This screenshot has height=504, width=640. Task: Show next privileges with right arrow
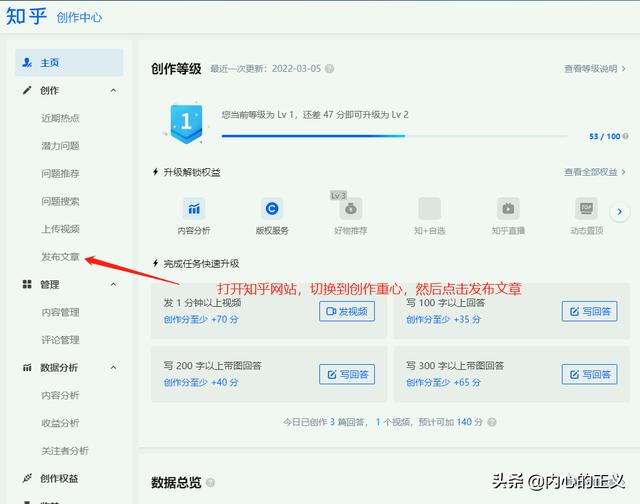(x=620, y=212)
